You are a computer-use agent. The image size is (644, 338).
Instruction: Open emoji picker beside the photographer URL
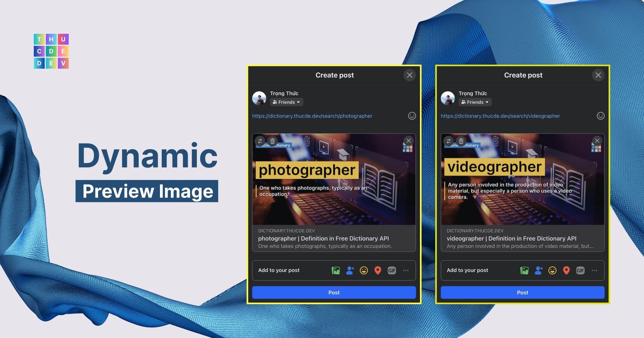(x=412, y=116)
